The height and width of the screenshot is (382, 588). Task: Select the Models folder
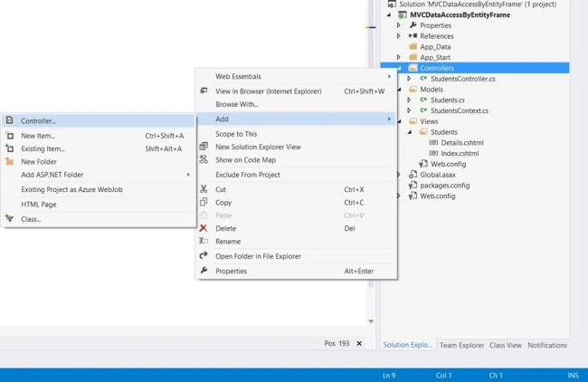[432, 90]
